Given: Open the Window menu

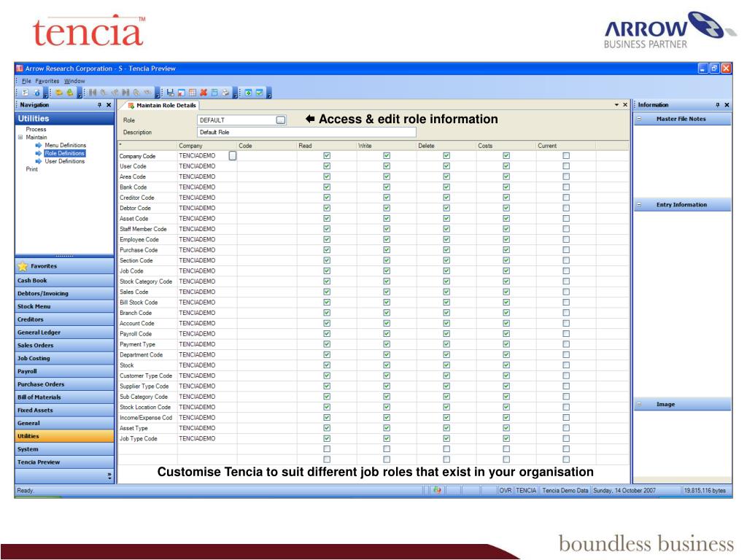Looking at the screenshot, I should (75, 81).
